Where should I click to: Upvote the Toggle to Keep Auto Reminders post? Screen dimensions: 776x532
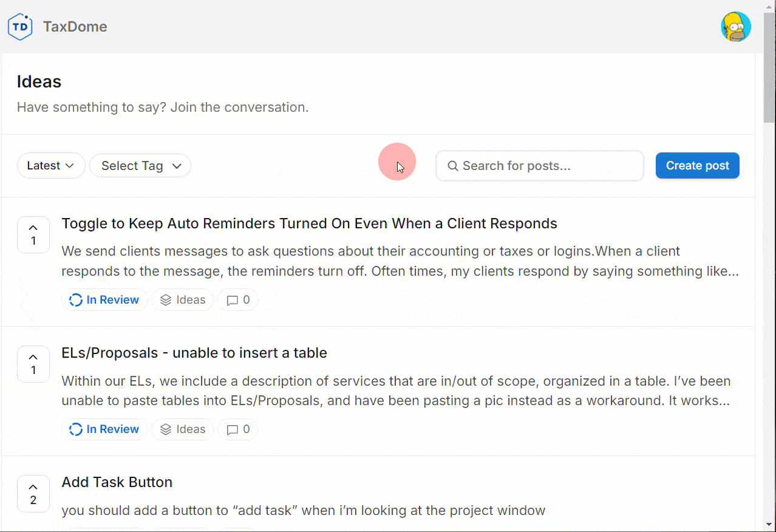coord(33,234)
